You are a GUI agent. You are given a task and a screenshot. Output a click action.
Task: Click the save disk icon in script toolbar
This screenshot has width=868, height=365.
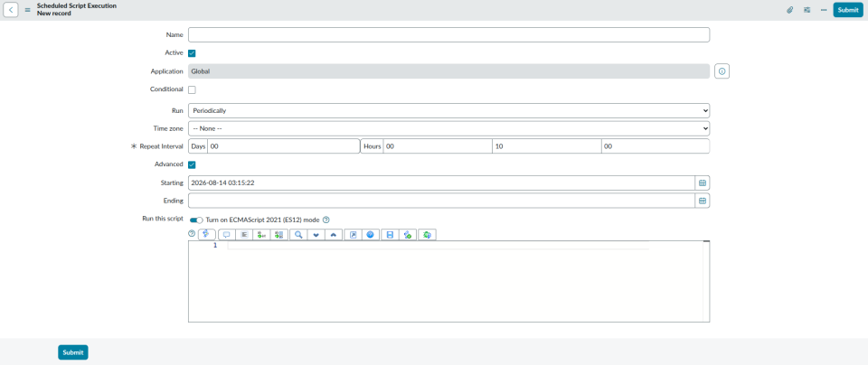[x=390, y=235]
